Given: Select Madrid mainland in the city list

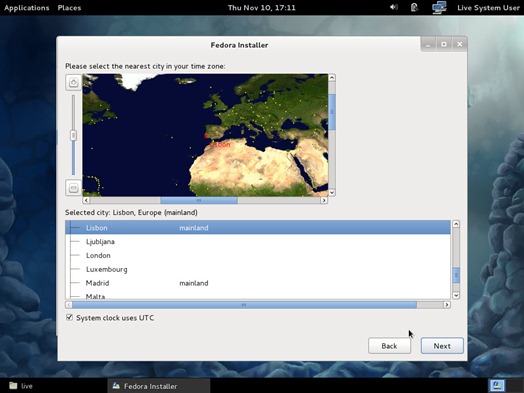Looking at the screenshot, I should tap(258, 283).
